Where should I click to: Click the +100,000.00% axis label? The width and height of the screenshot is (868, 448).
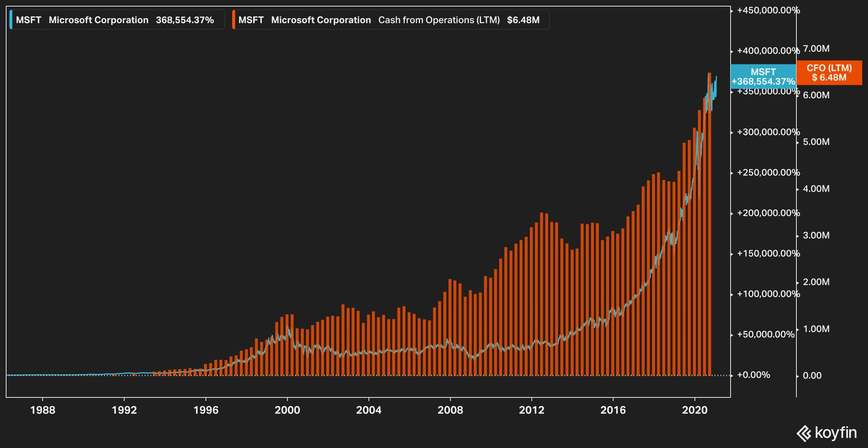(x=768, y=294)
